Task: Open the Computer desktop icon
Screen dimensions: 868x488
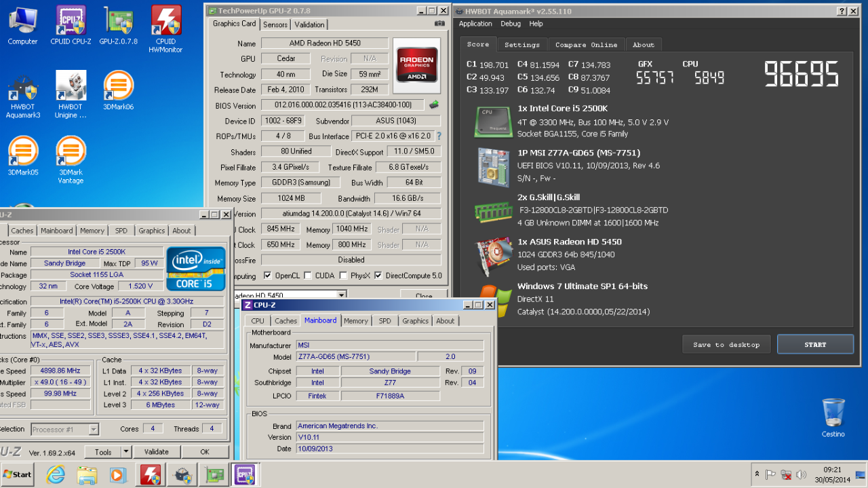Action: [x=23, y=26]
